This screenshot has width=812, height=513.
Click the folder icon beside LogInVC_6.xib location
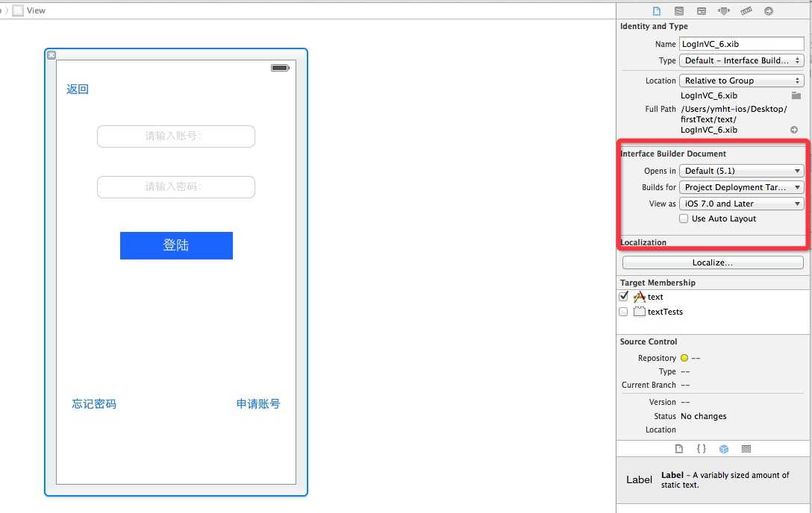point(796,95)
